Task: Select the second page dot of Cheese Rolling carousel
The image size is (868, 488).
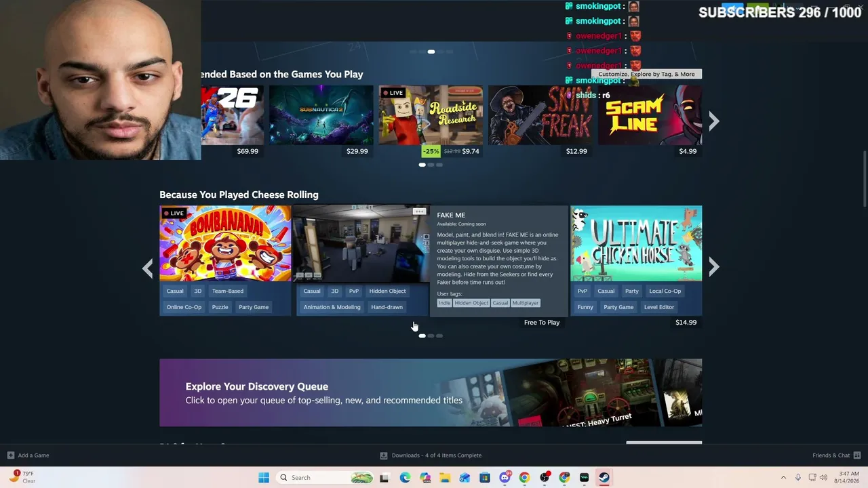Action: pos(431,335)
